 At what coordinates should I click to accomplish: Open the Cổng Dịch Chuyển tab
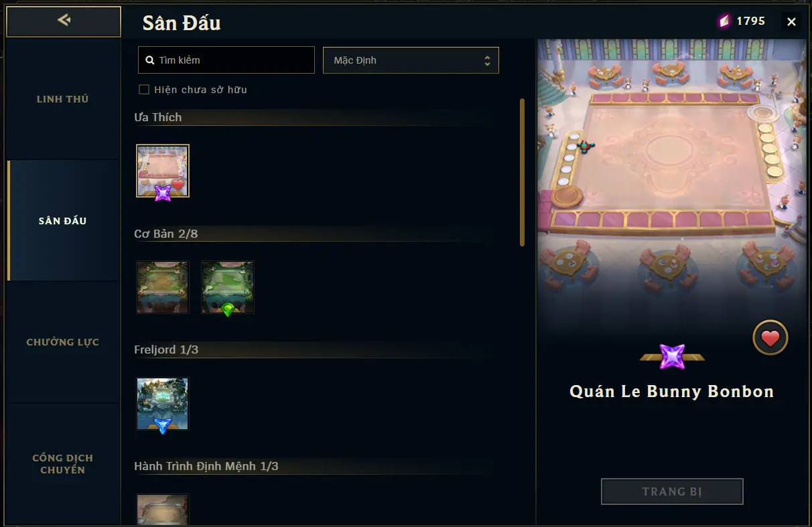(63, 464)
